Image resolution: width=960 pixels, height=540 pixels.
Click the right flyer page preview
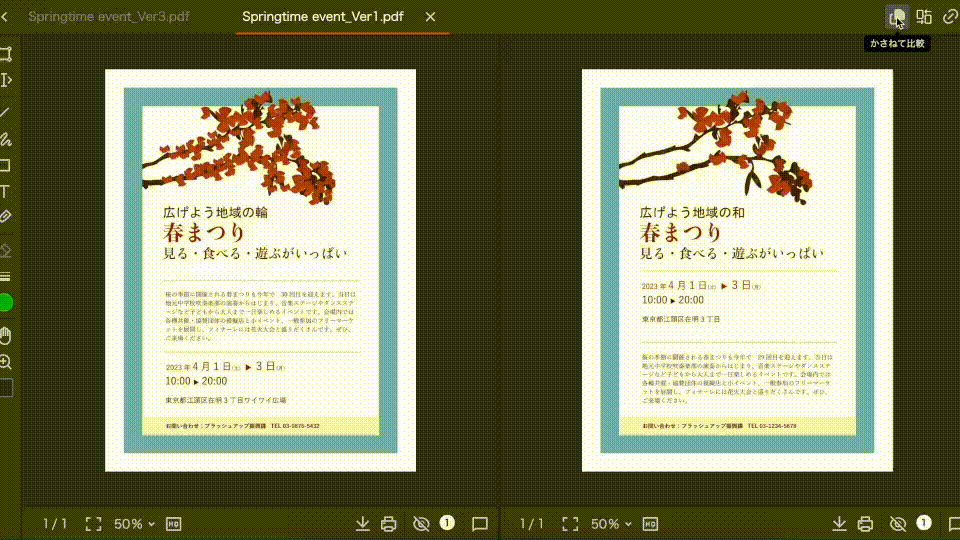coord(737,270)
